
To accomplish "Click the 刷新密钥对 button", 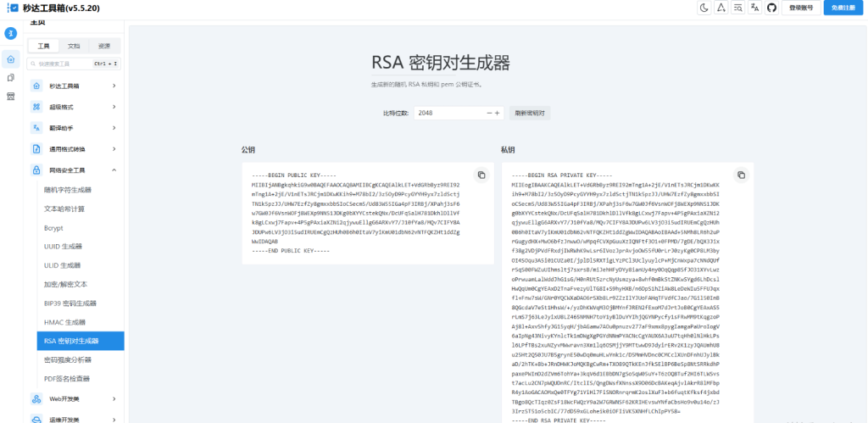I will tap(530, 113).
